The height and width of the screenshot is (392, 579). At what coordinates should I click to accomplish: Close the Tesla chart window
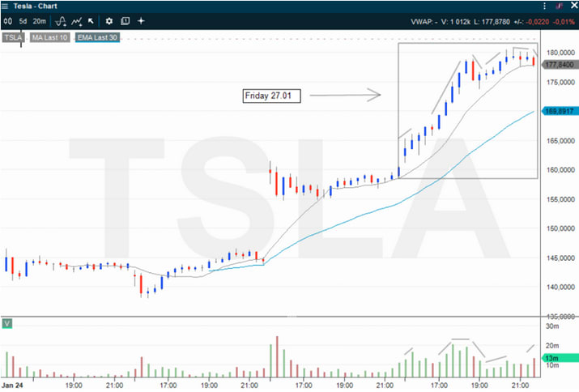[574, 5]
